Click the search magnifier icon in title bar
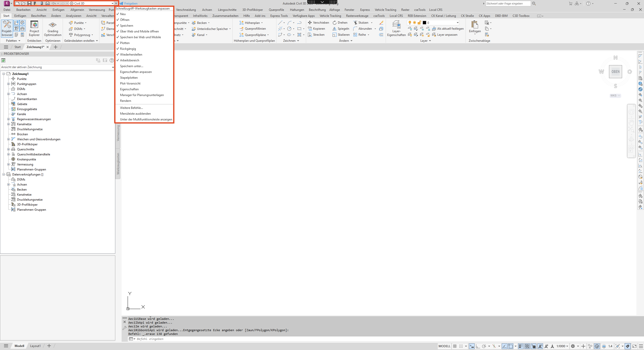This screenshot has width=644, height=350. coord(534,4)
